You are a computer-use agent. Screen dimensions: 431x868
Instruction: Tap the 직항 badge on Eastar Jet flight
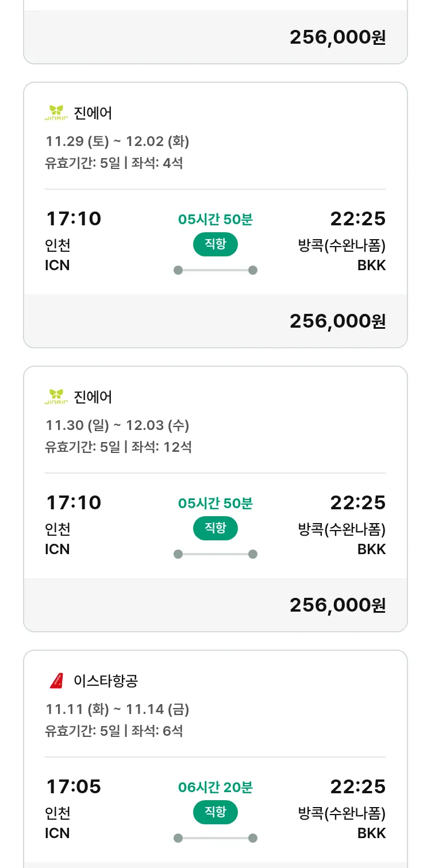pyautogui.click(x=215, y=812)
